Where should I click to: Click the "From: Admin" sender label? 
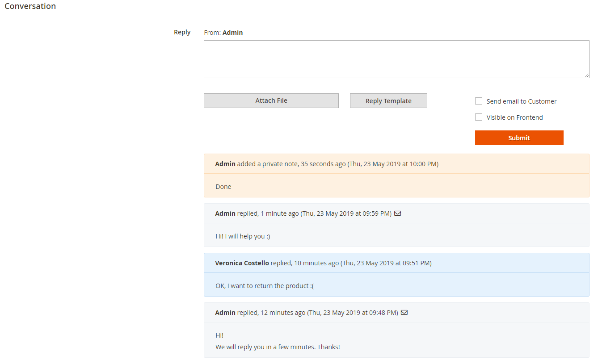point(223,33)
